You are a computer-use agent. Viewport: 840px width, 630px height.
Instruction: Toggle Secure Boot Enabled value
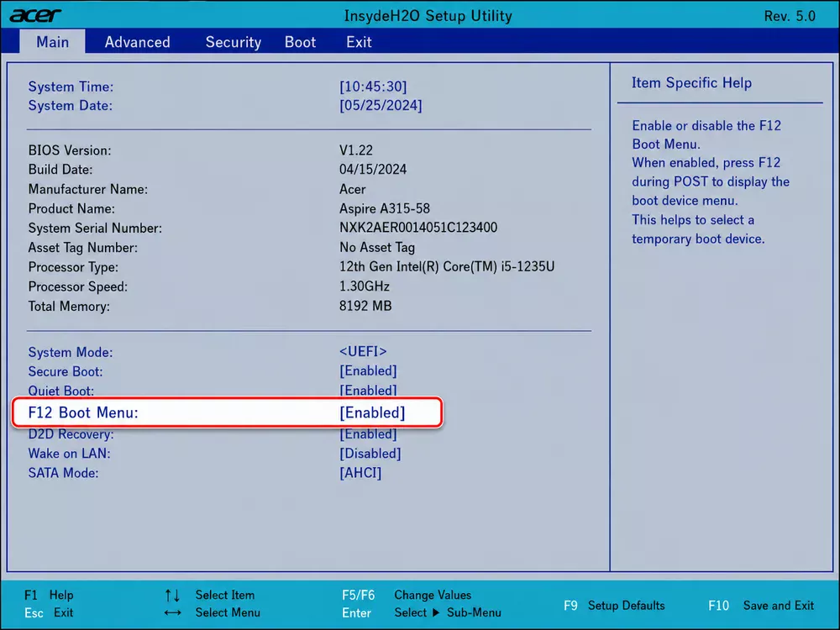click(x=368, y=370)
